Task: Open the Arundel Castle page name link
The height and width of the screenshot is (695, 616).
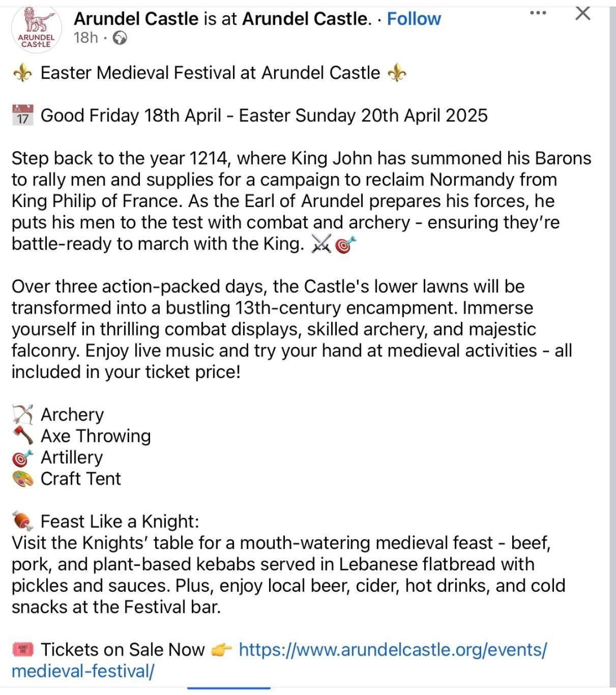Action: [x=136, y=19]
